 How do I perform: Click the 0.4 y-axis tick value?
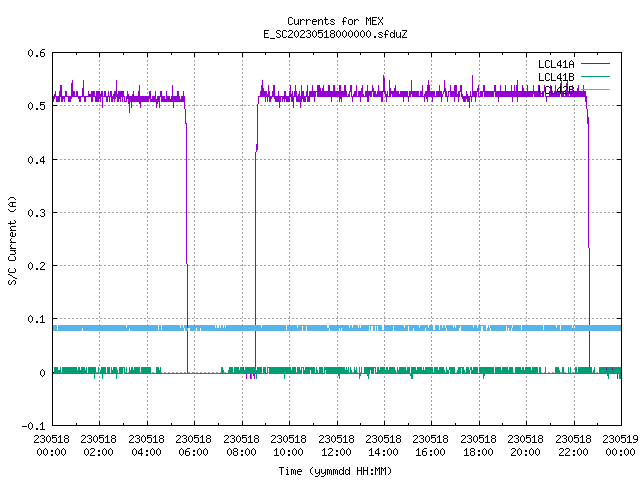[36, 160]
